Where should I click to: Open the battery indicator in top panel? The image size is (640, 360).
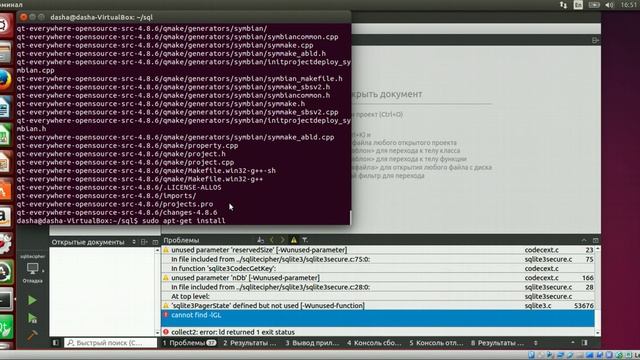594,5
